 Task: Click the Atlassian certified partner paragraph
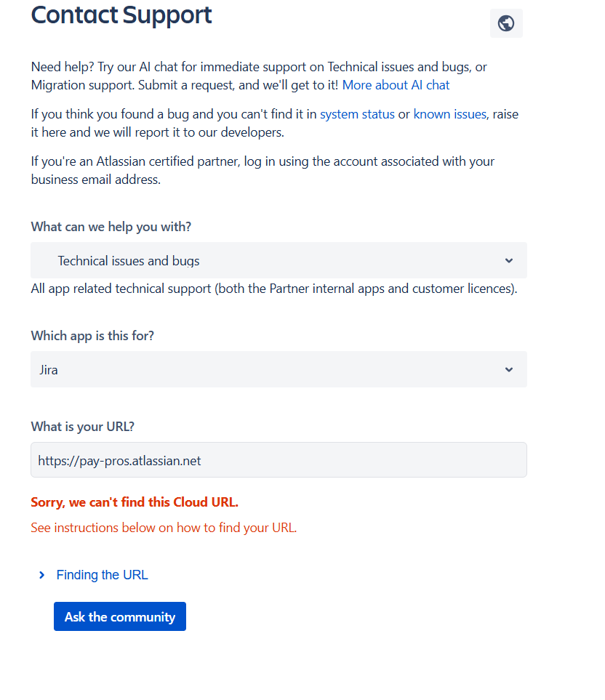263,170
